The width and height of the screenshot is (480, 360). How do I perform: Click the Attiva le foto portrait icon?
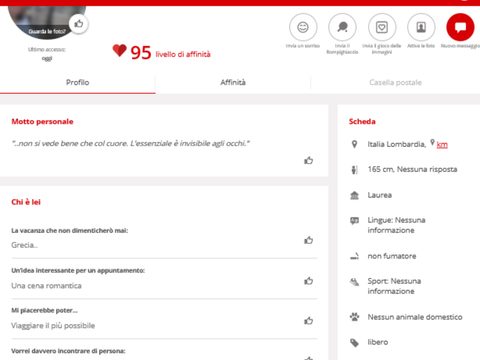pyautogui.click(x=421, y=27)
